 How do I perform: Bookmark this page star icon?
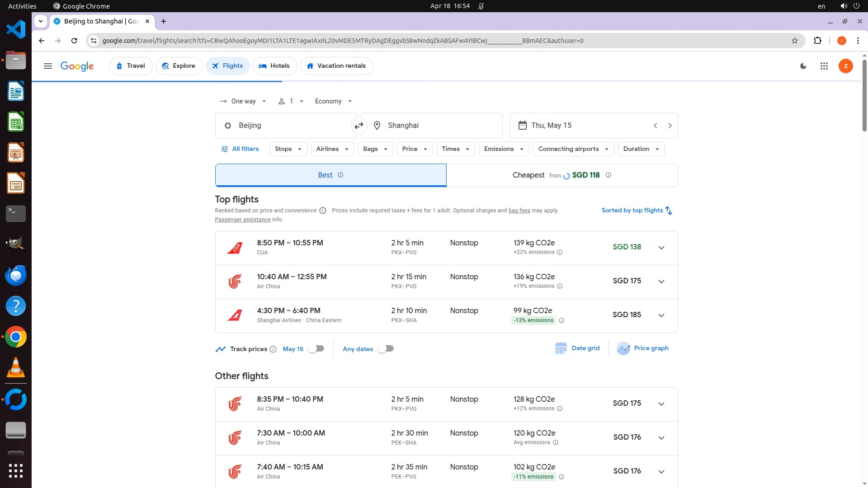[794, 41]
